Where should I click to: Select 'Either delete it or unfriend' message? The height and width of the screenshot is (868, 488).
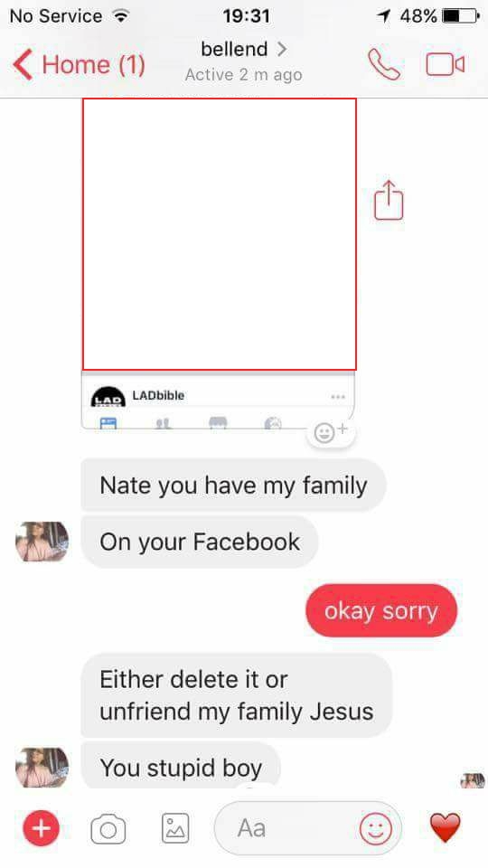coord(236,695)
